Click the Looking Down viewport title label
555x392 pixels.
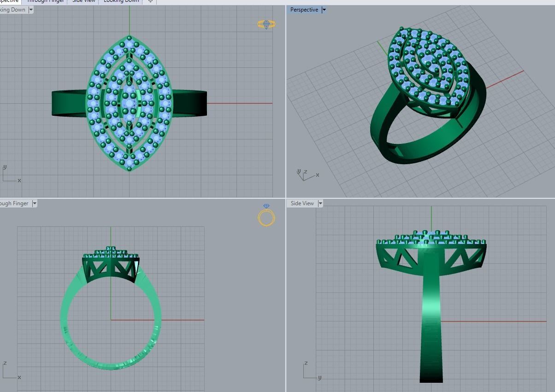[x=12, y=10]
